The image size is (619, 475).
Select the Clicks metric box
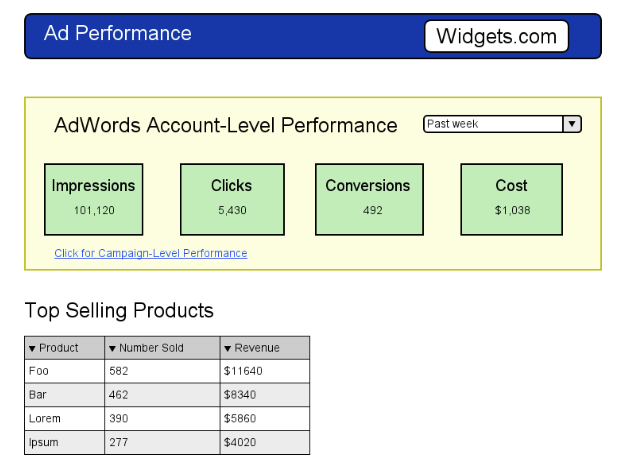point(232,199)
